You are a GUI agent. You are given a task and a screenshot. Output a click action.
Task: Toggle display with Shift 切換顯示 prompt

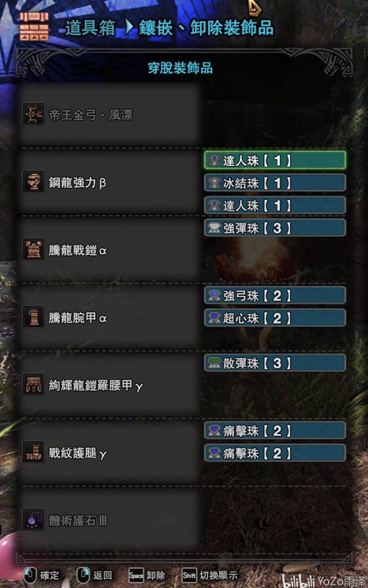pos(210,575)
